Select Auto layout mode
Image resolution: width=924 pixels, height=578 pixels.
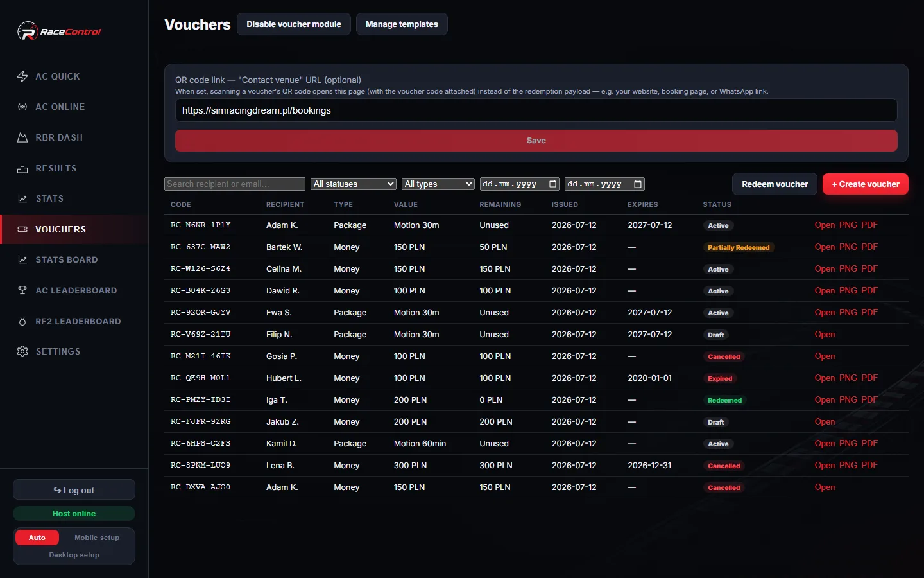coord(37,538)
